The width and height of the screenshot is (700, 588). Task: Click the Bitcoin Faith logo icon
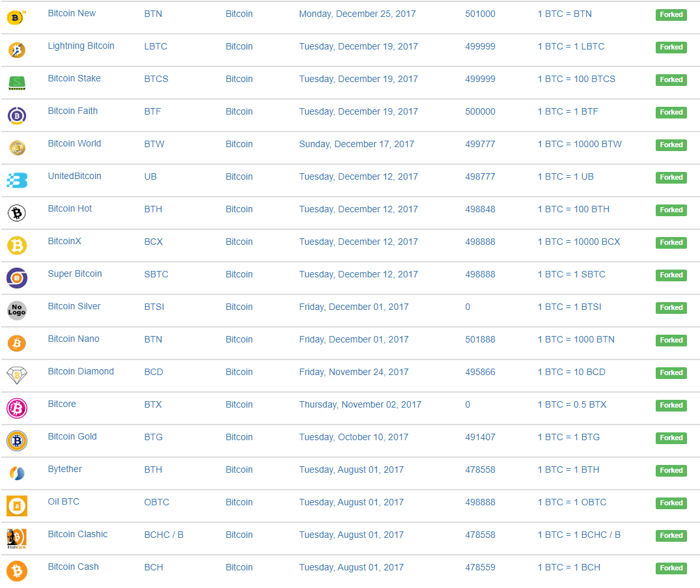click(x=17, y=115)
